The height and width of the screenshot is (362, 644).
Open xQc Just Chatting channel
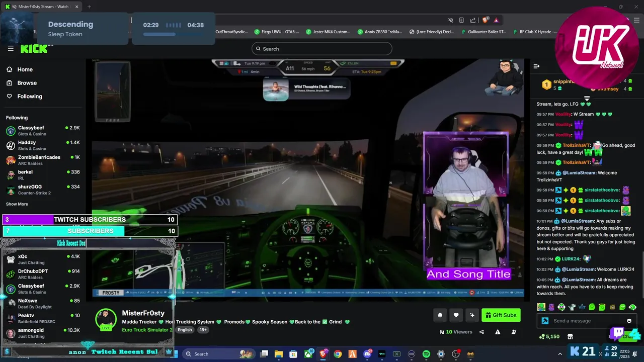[x=43, y=259]
